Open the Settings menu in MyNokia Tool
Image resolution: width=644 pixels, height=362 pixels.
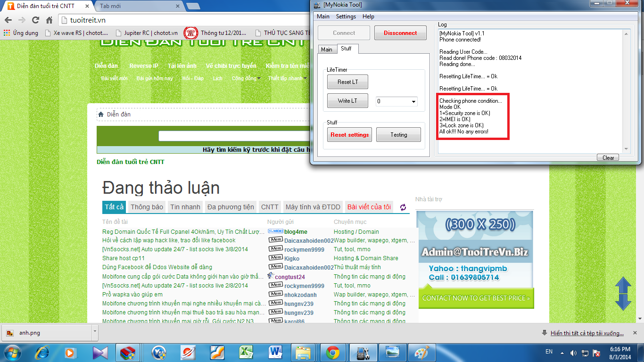tap(346, 16)
